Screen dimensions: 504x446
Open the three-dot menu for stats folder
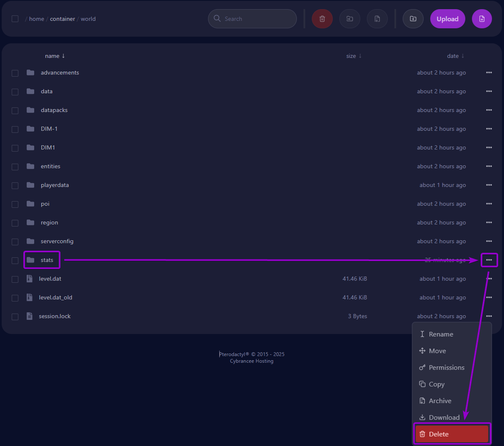pos(489,260)
